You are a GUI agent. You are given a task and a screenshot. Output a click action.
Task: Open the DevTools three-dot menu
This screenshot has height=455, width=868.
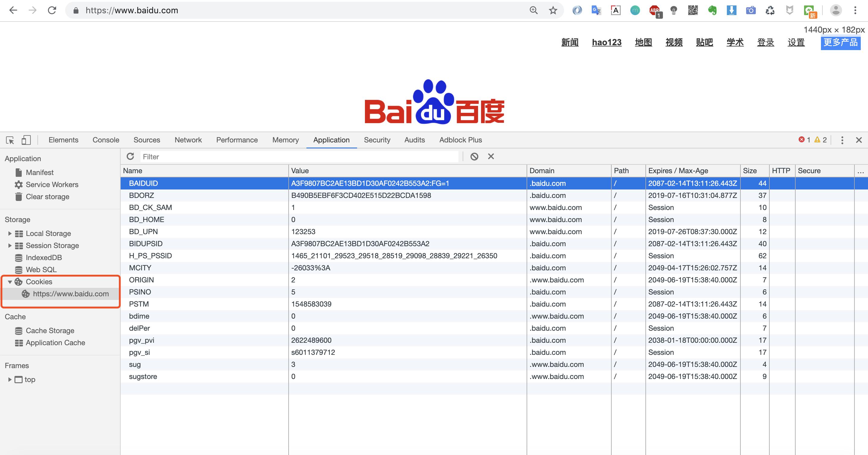tap(842, 140)
